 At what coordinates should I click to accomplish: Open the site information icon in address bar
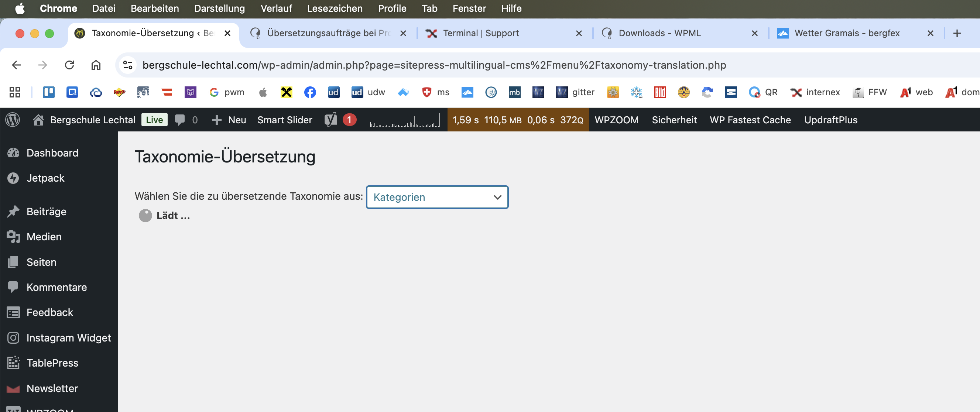128,65
